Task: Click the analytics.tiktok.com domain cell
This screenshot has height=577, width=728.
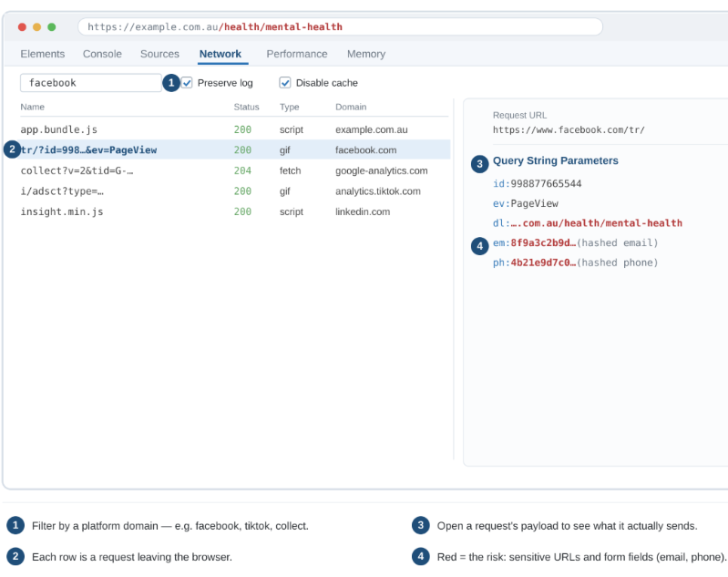Action: point(378,191)
